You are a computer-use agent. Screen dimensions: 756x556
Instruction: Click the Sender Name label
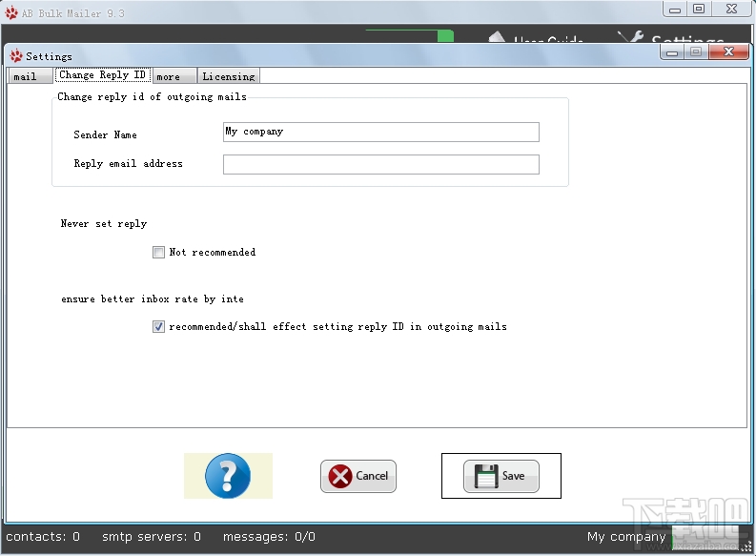click(x=105, y=134)
